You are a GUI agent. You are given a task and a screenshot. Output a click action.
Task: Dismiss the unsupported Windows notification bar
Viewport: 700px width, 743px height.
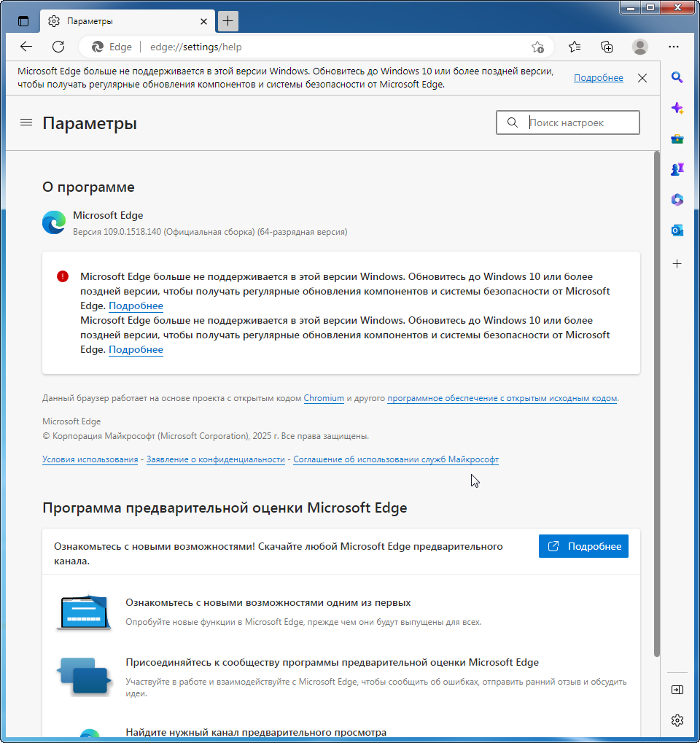pos(642,78)
